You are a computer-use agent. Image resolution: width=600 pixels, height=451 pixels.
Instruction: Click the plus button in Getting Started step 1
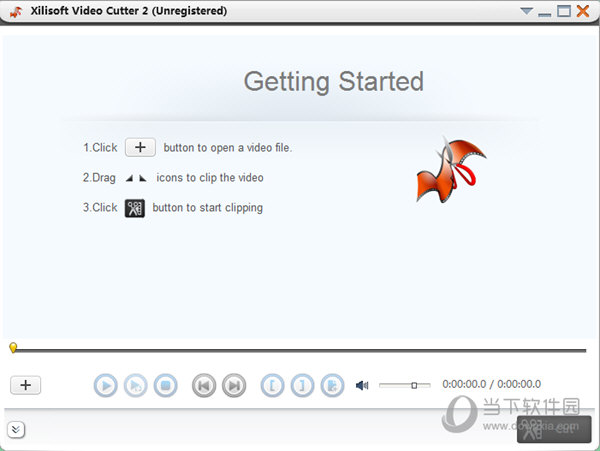(x=140, y=147)
